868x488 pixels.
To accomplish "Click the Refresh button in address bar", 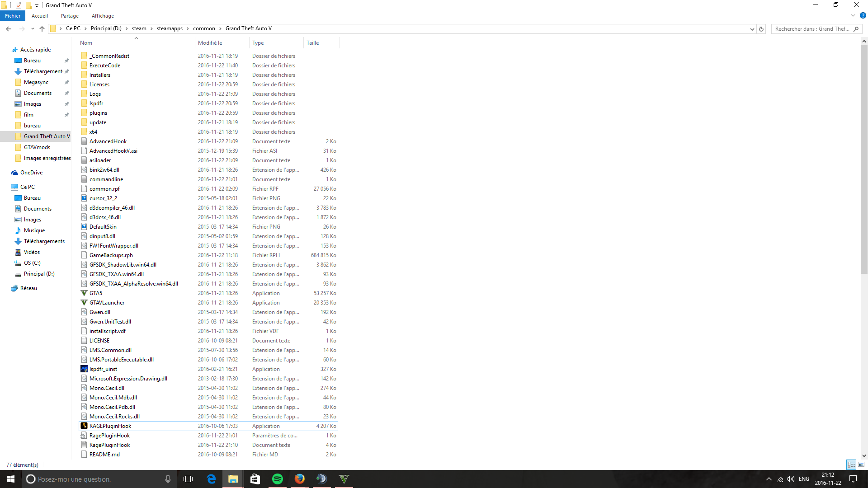I will (x=761, y=29).
